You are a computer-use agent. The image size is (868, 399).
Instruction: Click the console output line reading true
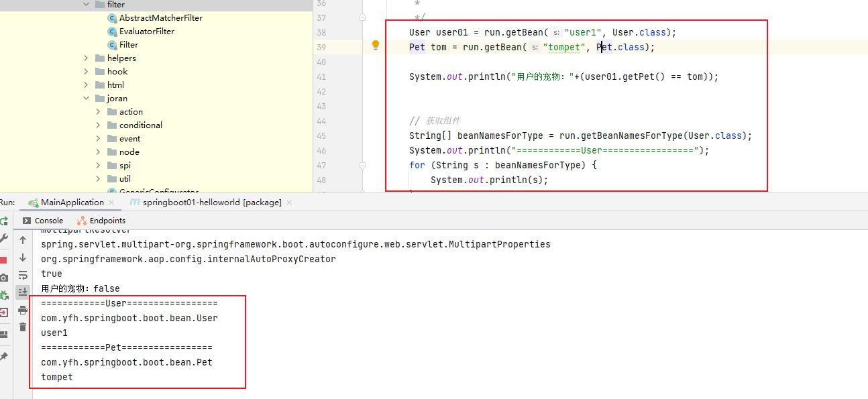pyautogui.click(x=52, y=274)
